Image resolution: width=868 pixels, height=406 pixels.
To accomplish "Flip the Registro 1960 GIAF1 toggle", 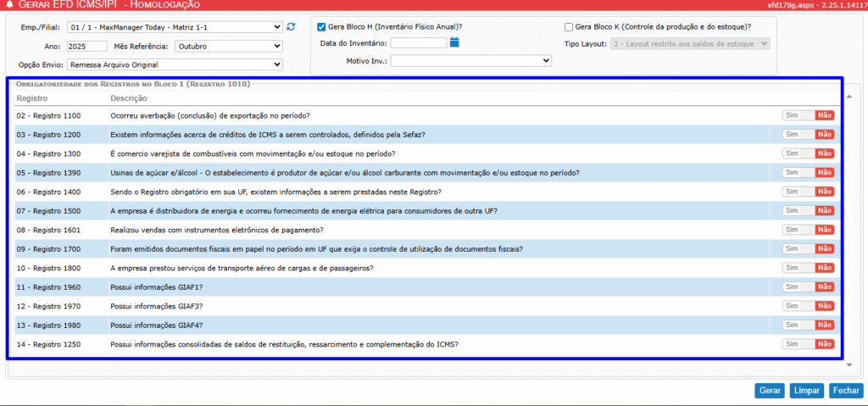I will (808, 287).
